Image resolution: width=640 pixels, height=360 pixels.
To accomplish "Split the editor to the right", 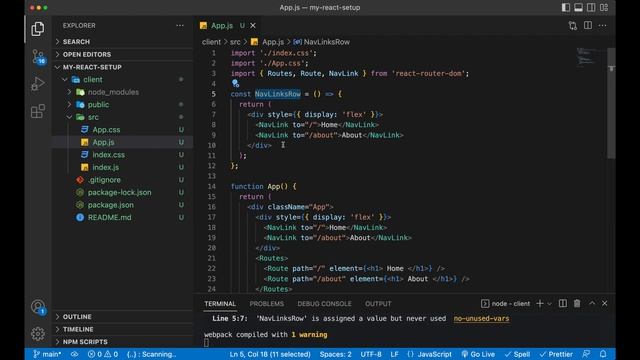I will [588, 25].
